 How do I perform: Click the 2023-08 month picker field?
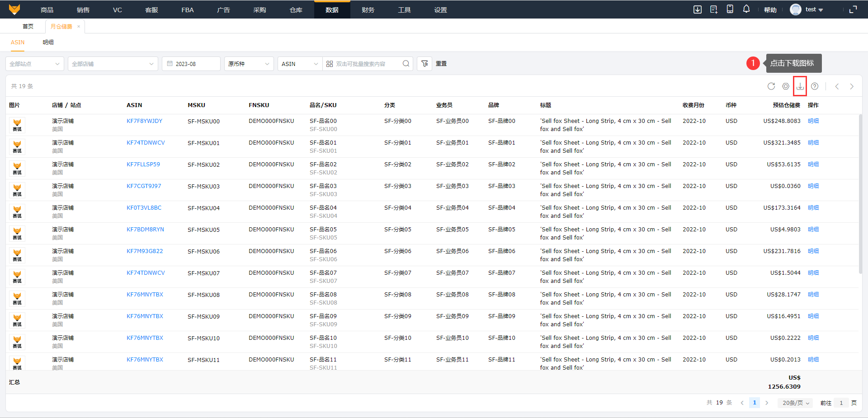(x=191, y=64)
